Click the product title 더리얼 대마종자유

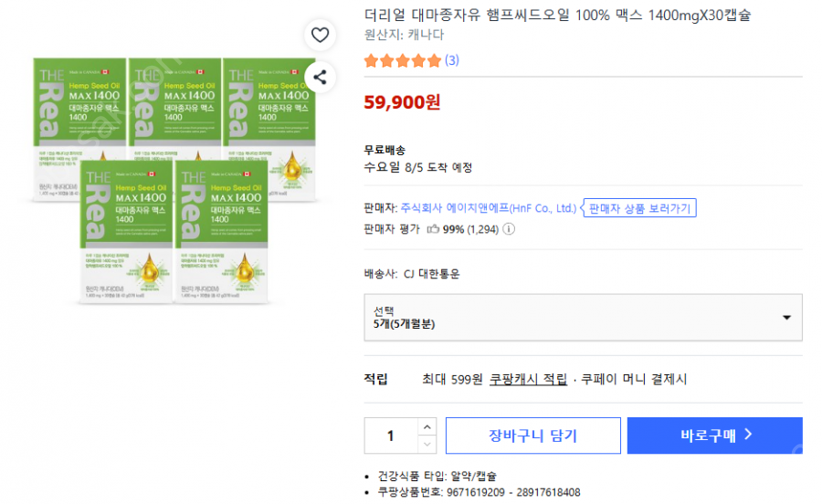(x=557, y=15)
